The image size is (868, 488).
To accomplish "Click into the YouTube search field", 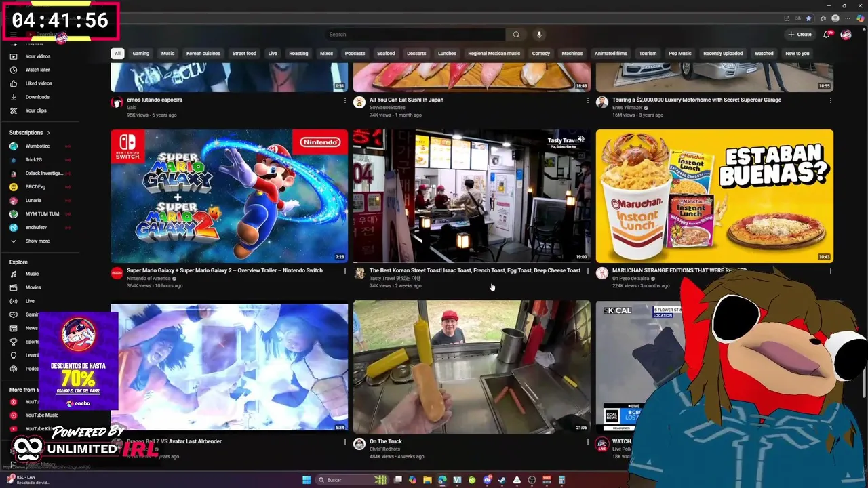I will 415,35.
